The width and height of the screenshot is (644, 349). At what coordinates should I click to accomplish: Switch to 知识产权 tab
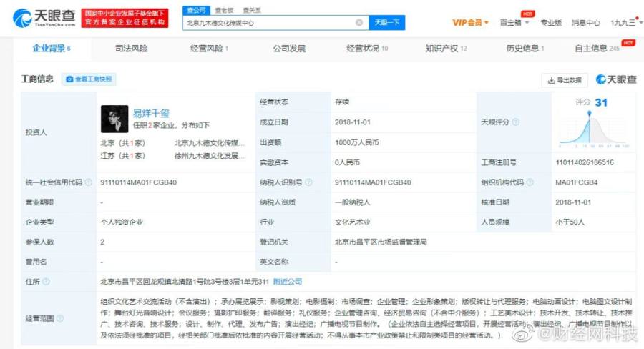tap(445, 49)
